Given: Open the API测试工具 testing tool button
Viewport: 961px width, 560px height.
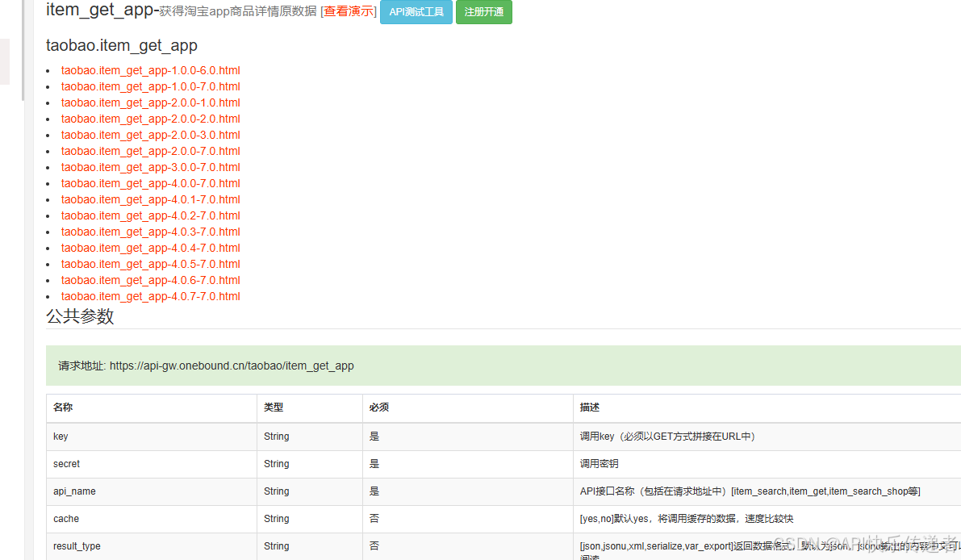Looking at the screenshot, I should point(416,12).
